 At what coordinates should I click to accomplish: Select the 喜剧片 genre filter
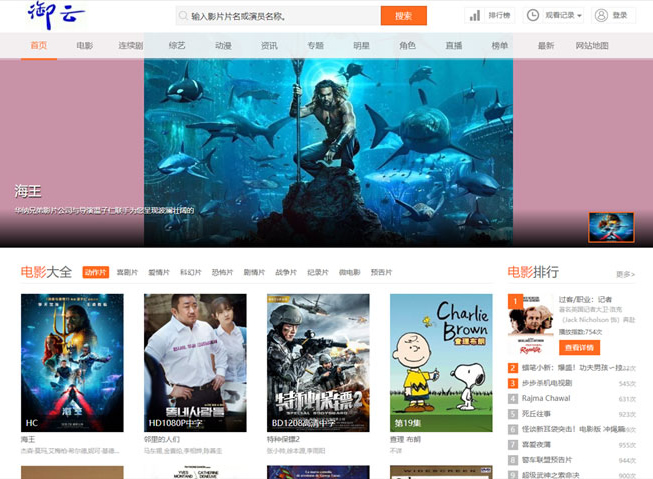point(127,272)
